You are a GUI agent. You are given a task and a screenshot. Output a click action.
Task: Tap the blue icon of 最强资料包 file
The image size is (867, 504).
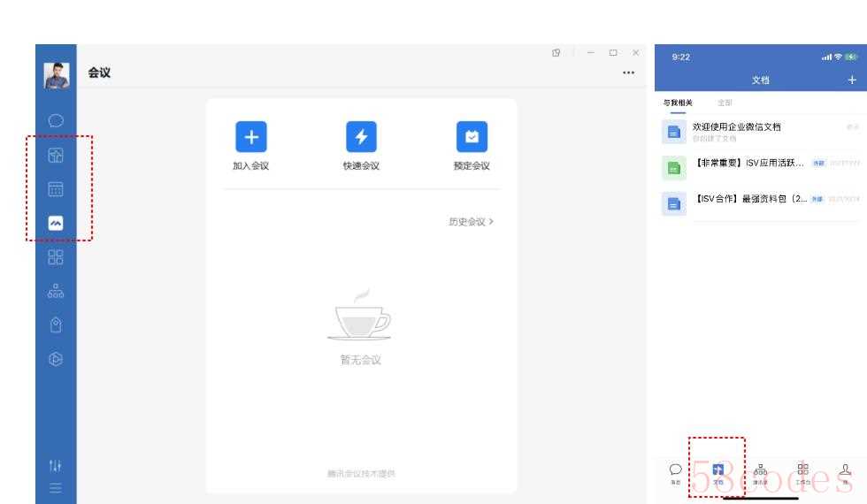pos(674,204)
